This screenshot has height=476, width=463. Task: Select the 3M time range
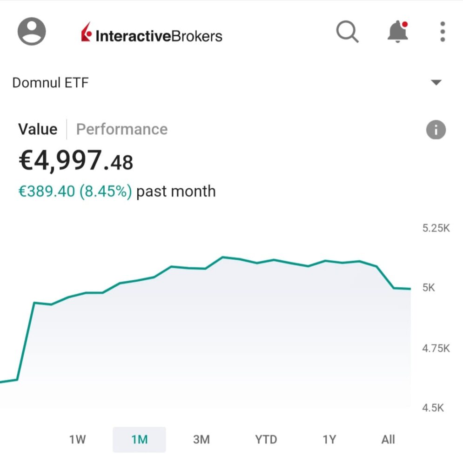coord(201,439)
